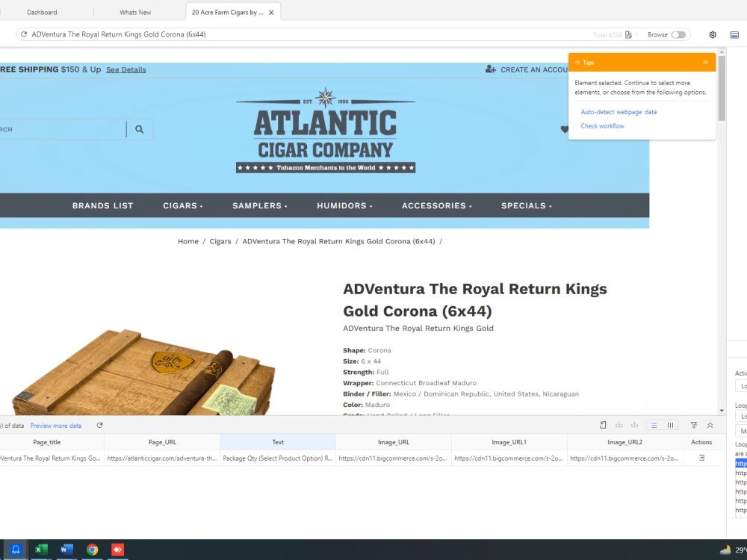This screenshot has height=560, width=747.
Task: Click the Image_URL column header
Action: 394,442
